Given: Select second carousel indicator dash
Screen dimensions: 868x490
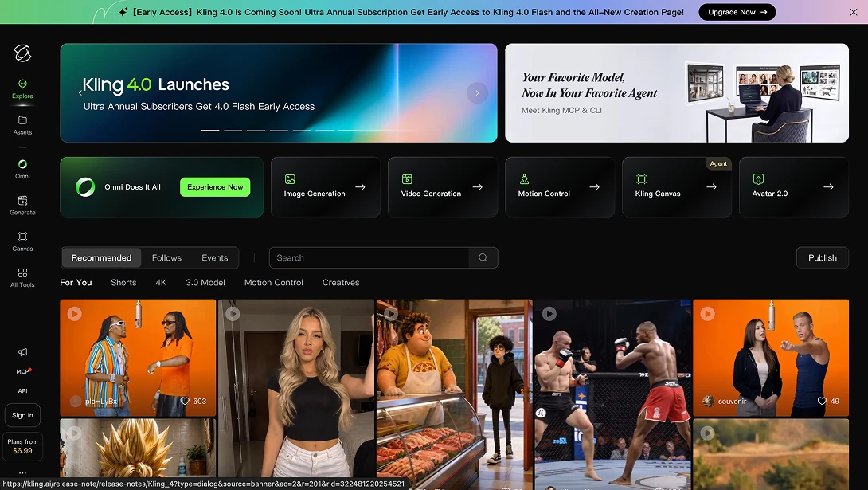Looking at the screenshot, I should [233, 131].
